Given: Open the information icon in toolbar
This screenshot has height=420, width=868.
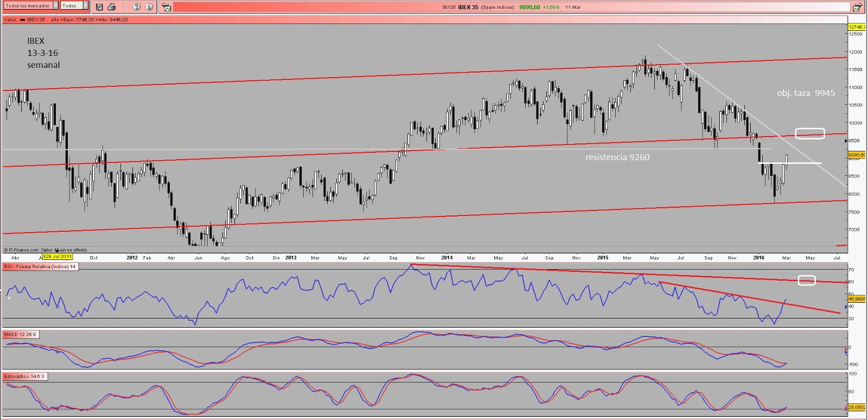Looking at the screenshot, I should point(149,7).
